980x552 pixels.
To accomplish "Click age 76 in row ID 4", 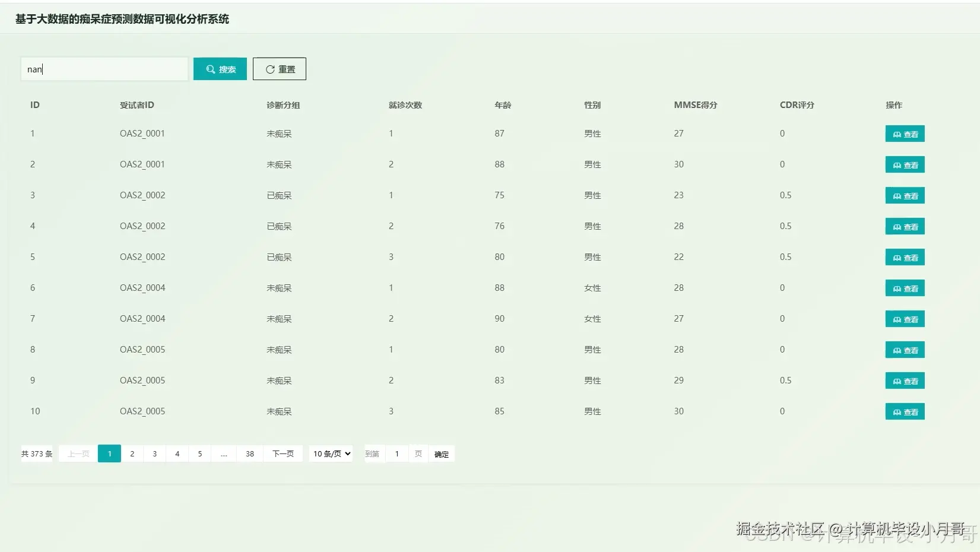I will pyautogui.click(x=500, y=226).
